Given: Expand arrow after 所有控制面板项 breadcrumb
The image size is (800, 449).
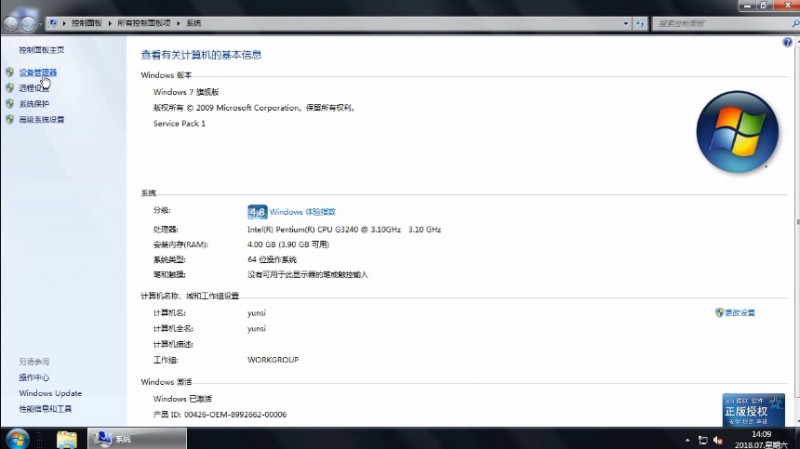Looking at the screenshot, I should pyautogui.click(x=179, y=23).
